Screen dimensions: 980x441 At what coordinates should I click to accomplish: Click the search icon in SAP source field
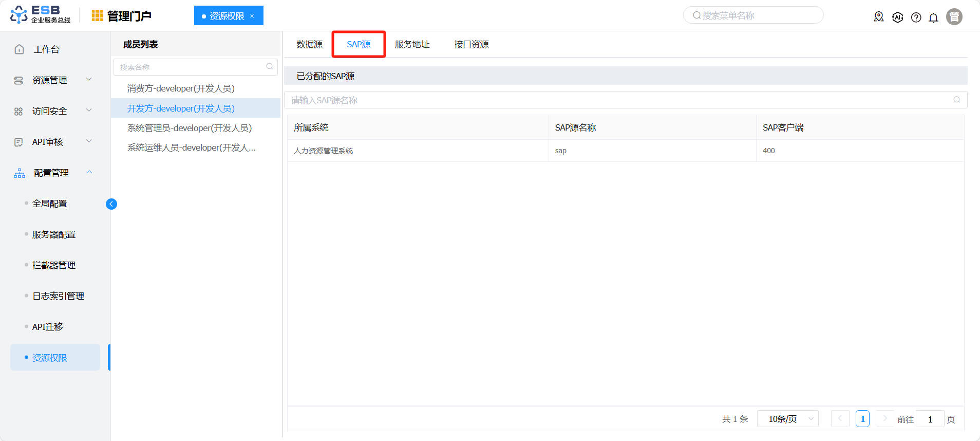click(x=956, y=100)
